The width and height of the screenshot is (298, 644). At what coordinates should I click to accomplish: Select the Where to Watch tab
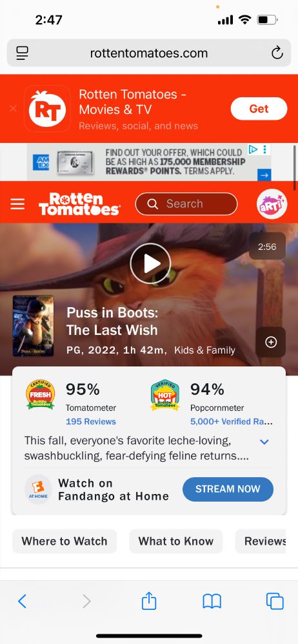(x=65, y=542)
